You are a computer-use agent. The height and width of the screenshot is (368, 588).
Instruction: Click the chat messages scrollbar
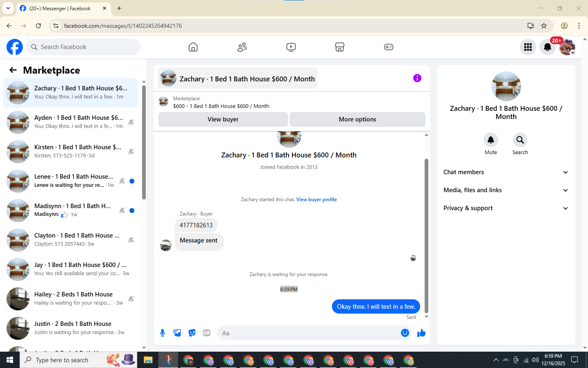(x=426, y=236)
